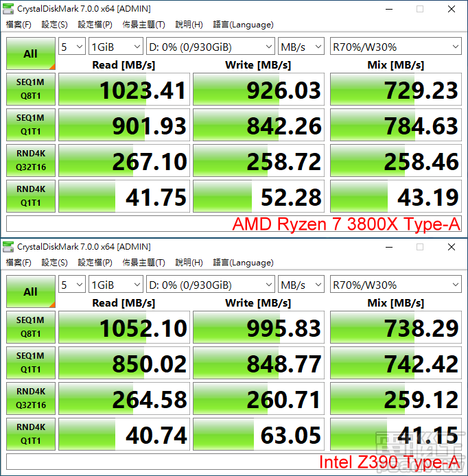Screen dimensions: 468x476
Task: Click AMD Ryzen 7 3800X Type-A comment field
Action: point(234,224)
